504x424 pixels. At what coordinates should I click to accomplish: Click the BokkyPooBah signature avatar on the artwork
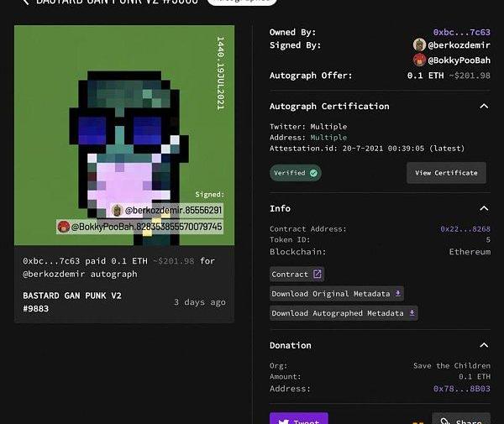click(63, 227)
